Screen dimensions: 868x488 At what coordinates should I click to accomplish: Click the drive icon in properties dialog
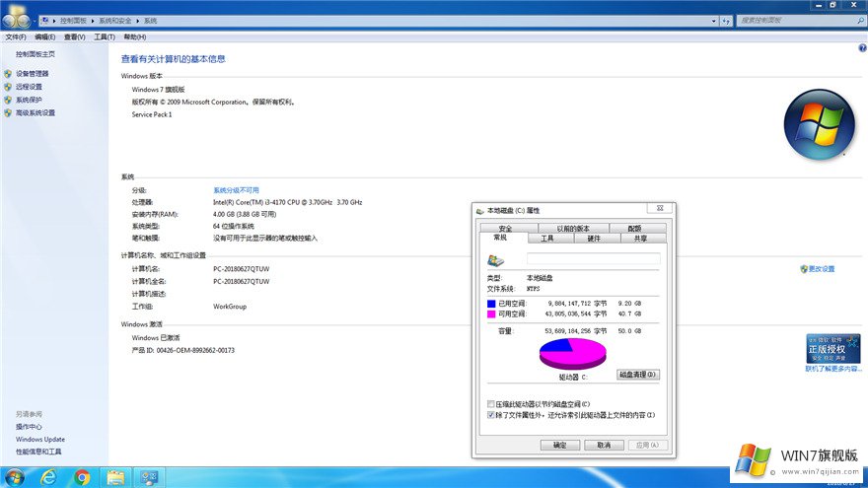coord(495,259)
